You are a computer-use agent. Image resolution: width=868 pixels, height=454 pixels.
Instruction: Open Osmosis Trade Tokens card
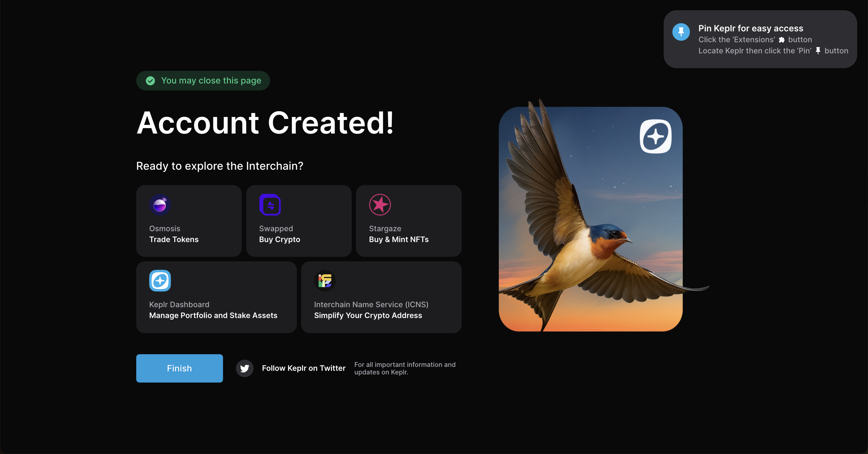click(x=189, y=221)
